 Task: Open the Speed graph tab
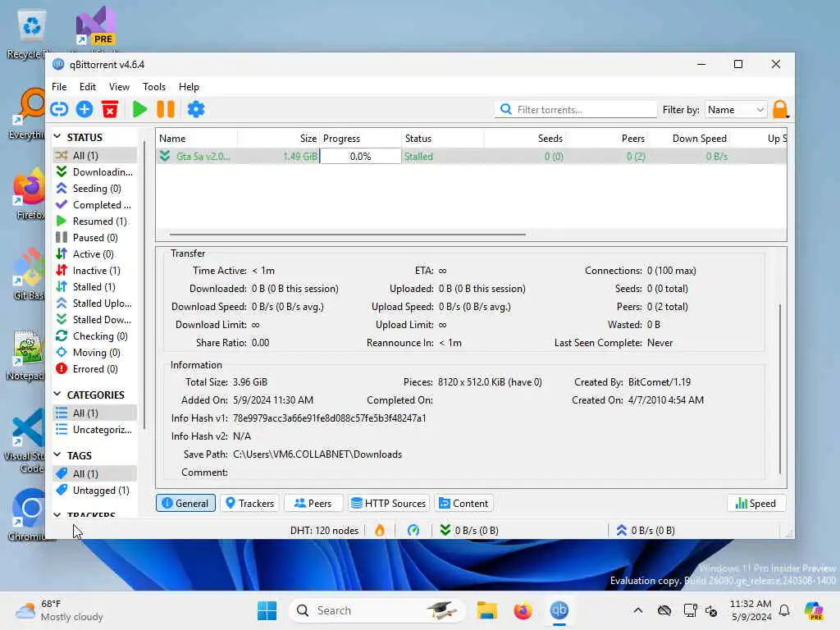(756, 503)
